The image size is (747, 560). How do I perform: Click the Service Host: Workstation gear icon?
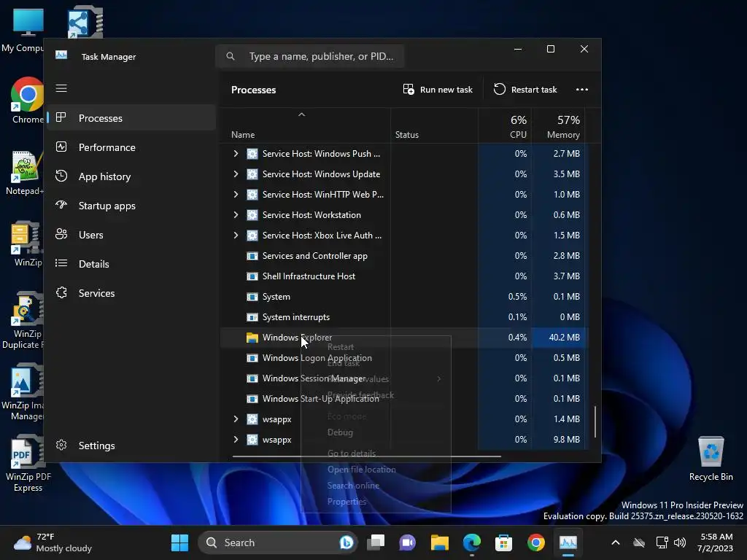(x=252, y=215)
